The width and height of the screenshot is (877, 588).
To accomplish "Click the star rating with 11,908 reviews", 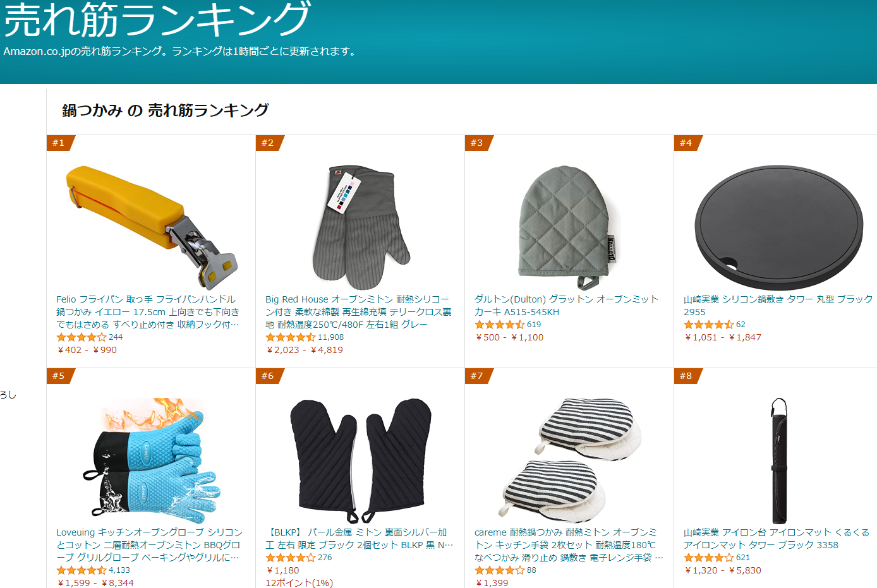I will pos(290,337).
